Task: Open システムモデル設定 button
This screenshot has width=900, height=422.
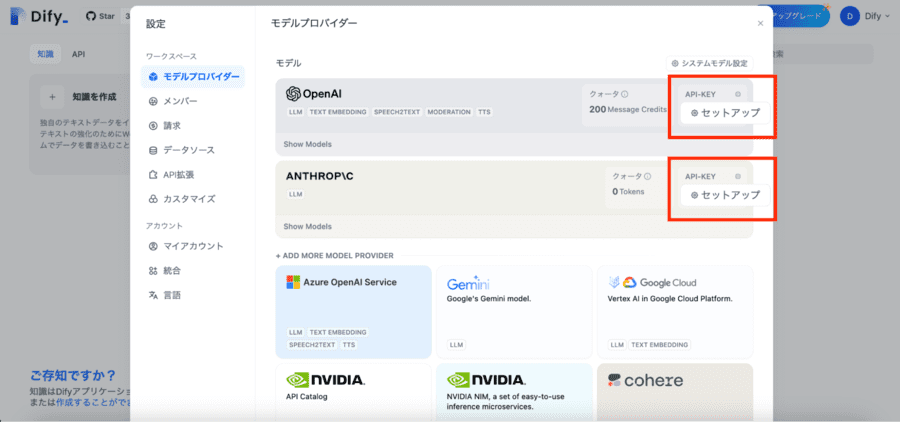Action: [x=709, y=63]
